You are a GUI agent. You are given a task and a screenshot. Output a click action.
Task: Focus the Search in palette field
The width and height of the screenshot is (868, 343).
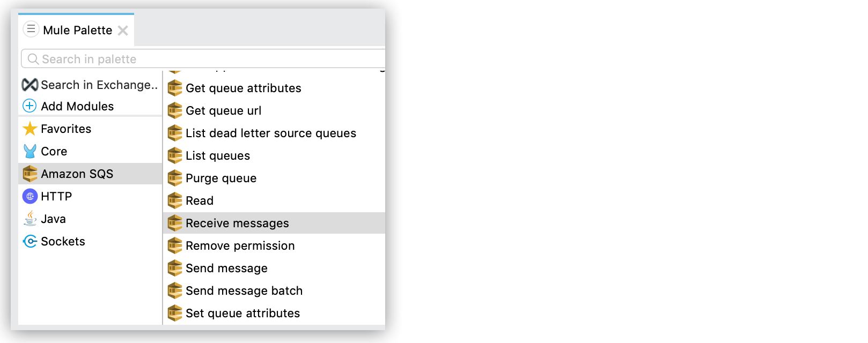coord(203,58)
